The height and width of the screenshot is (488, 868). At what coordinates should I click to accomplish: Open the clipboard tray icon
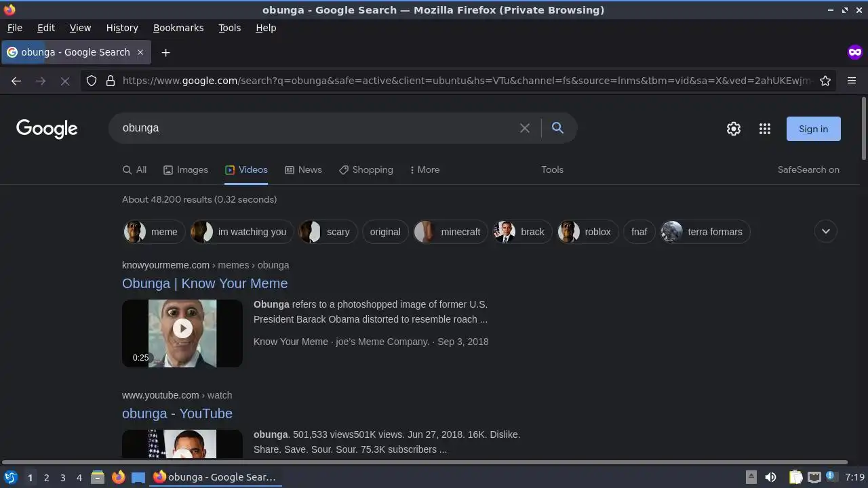click(x=795, y=477)
